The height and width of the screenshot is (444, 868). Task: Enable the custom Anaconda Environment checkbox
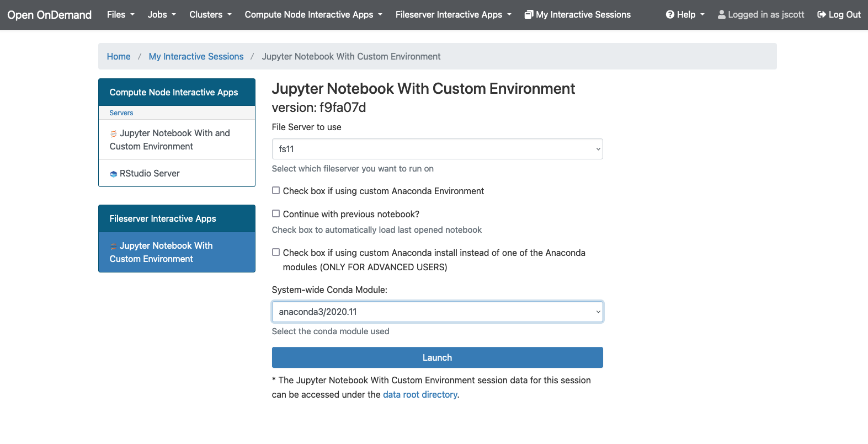click(x=276, y=190)
